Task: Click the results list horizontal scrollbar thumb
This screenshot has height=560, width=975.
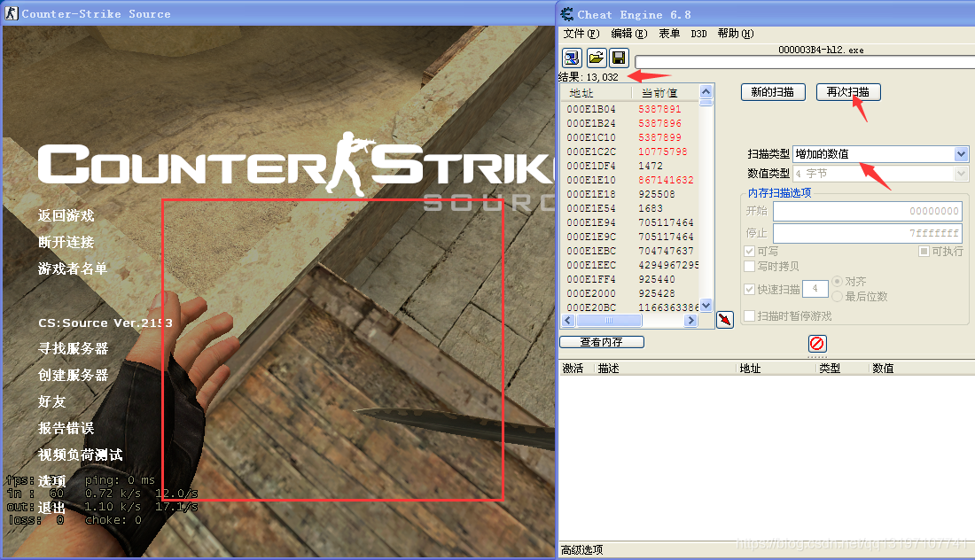Action: pyautogui.click(x=609, y=321)
